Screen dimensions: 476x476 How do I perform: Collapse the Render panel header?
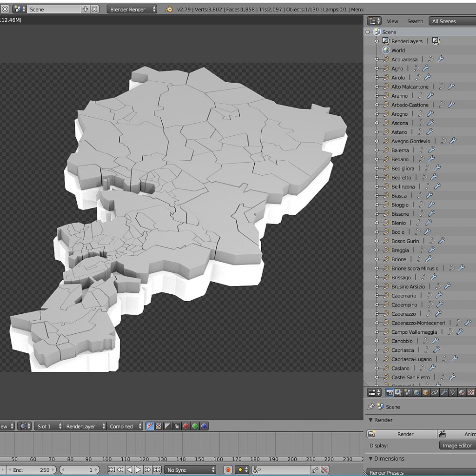[371, 420]
